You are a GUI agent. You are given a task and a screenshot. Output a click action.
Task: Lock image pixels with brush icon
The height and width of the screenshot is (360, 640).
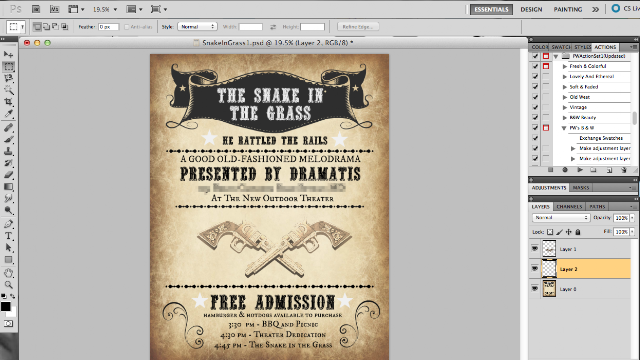pyautogui.click(x=559, y=232)
